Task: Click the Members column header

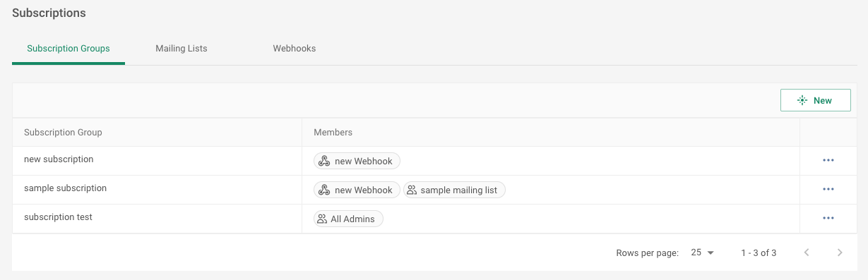Action: click(333, 133)
